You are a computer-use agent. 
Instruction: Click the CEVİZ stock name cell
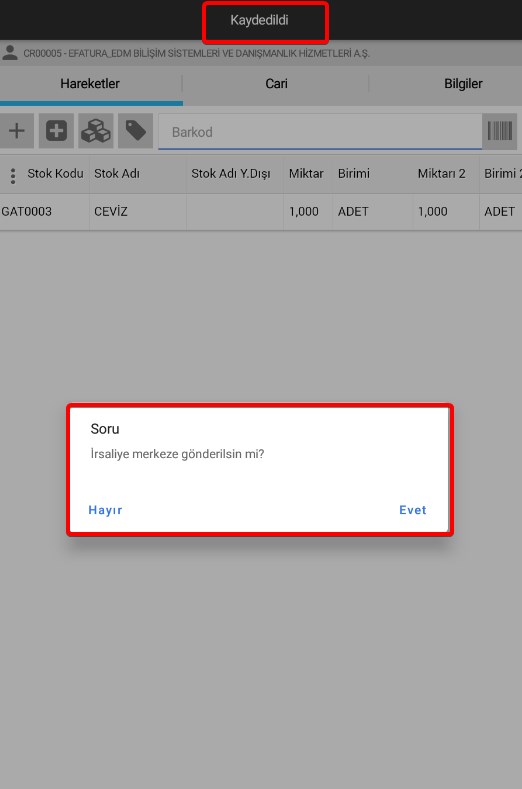(111, 211)
